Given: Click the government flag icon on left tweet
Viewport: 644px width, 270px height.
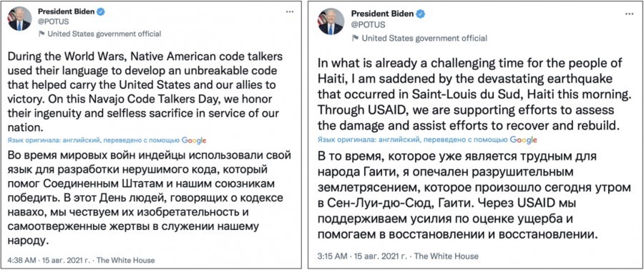Looking at the screenshot, I should pyautogui.click(x=42, y=34).
